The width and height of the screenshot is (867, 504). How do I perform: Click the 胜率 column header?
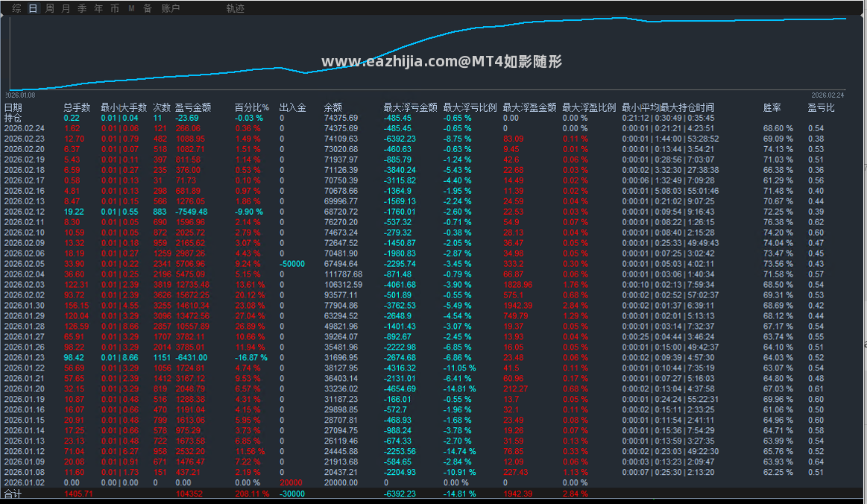pos(772,107)
